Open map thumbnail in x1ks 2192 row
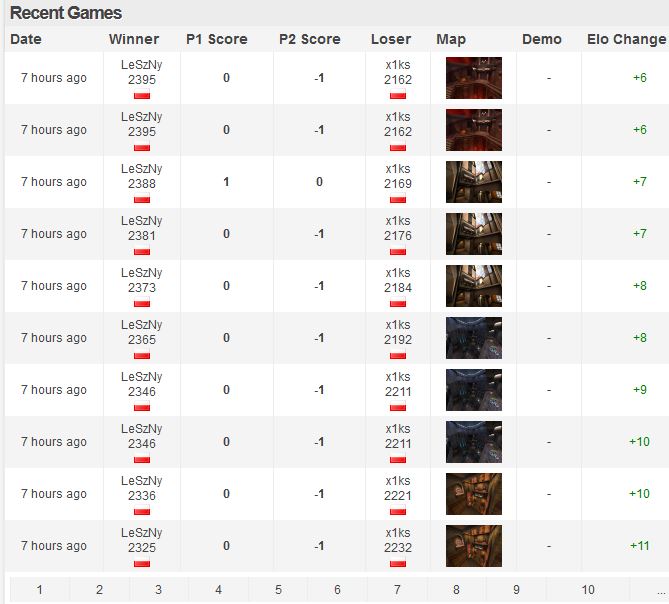Image resolution: width=669 pixels, height=604 pixels. pos(473,338)
